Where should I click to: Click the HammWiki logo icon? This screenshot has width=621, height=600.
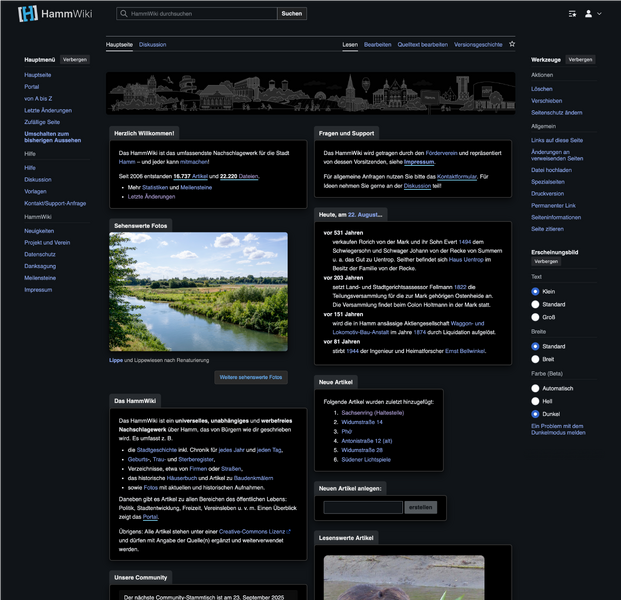point(28,14)
